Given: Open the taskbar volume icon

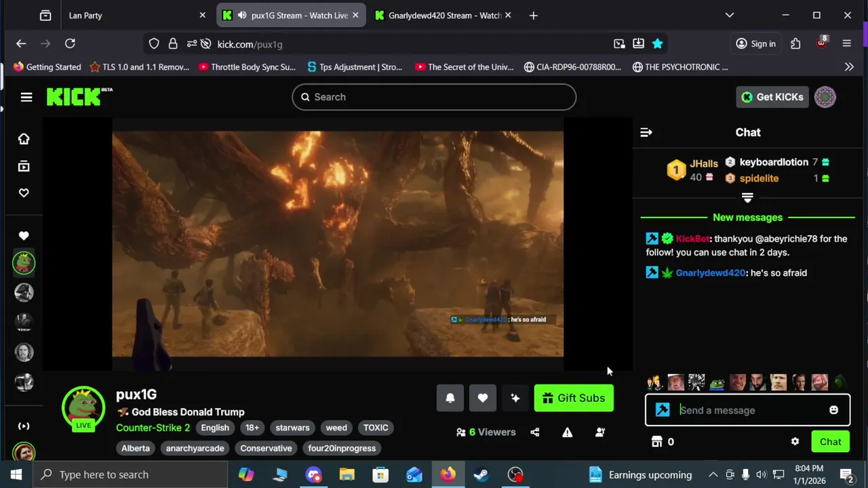Looking at the screenshot, I should [x=762, y=474].
